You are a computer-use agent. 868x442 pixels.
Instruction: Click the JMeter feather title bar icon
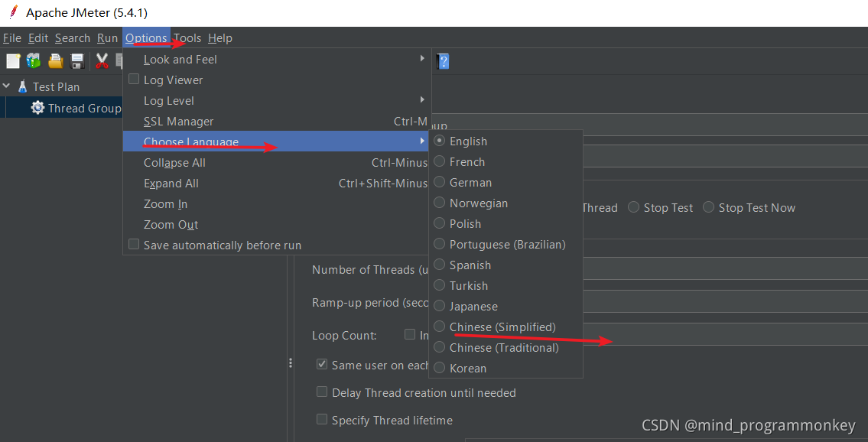pos(13,12)
